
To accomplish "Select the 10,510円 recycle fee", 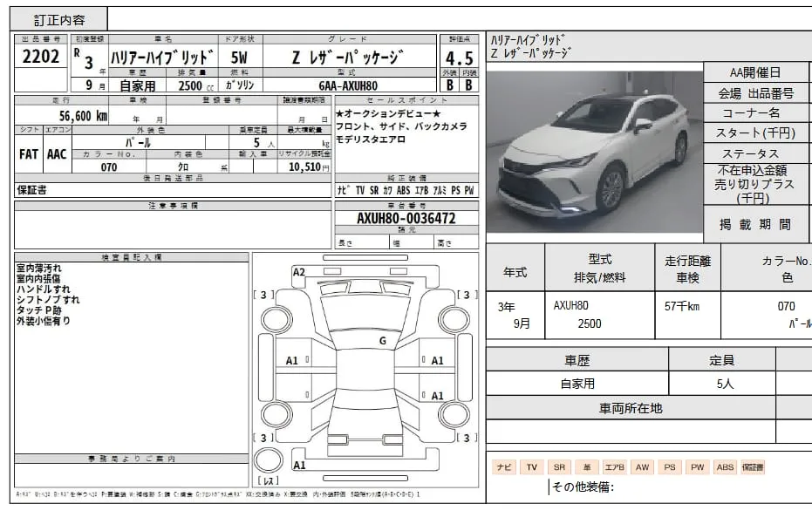I will 309,167.
